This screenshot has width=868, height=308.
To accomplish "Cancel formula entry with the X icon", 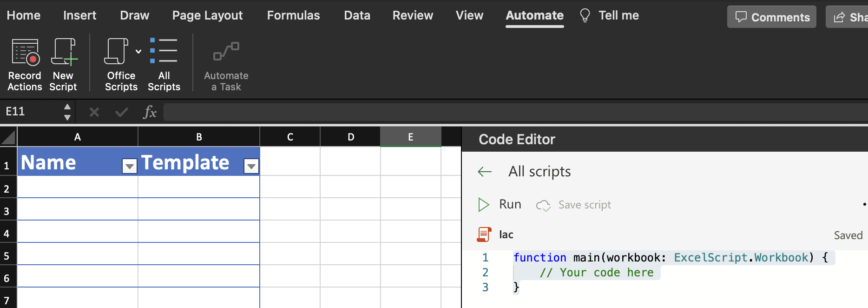I will [x=94, y=112].
